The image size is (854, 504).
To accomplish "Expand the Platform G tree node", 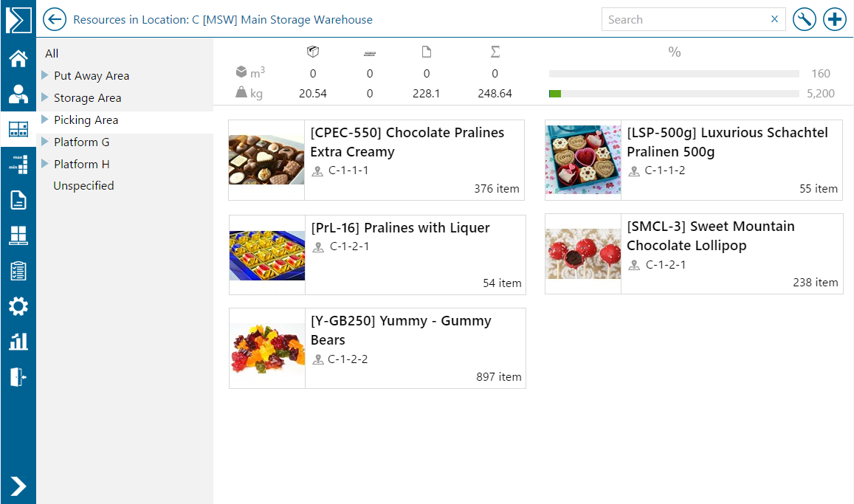I will (45, 142).
